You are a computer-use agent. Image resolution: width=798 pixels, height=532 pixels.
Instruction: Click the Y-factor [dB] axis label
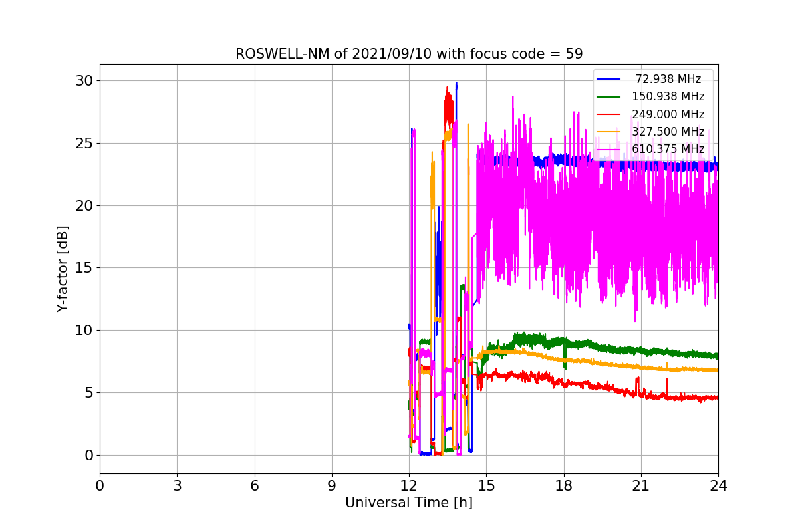click(63, 269)
